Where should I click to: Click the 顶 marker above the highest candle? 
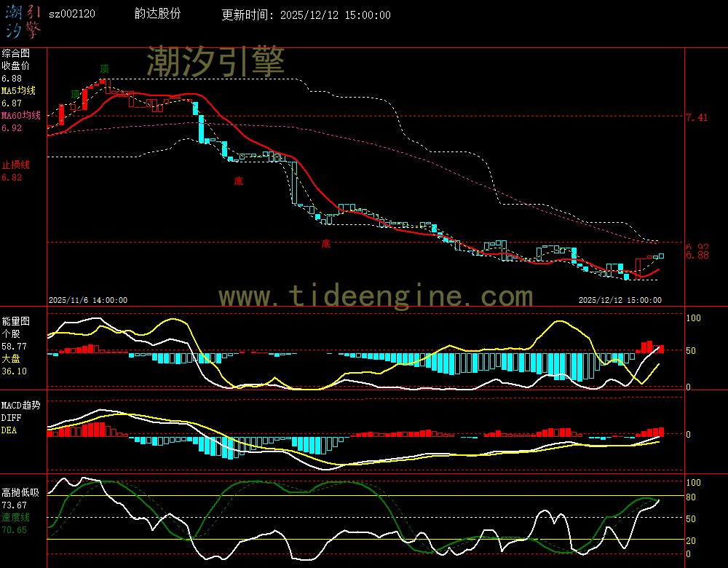pos(105,68)
